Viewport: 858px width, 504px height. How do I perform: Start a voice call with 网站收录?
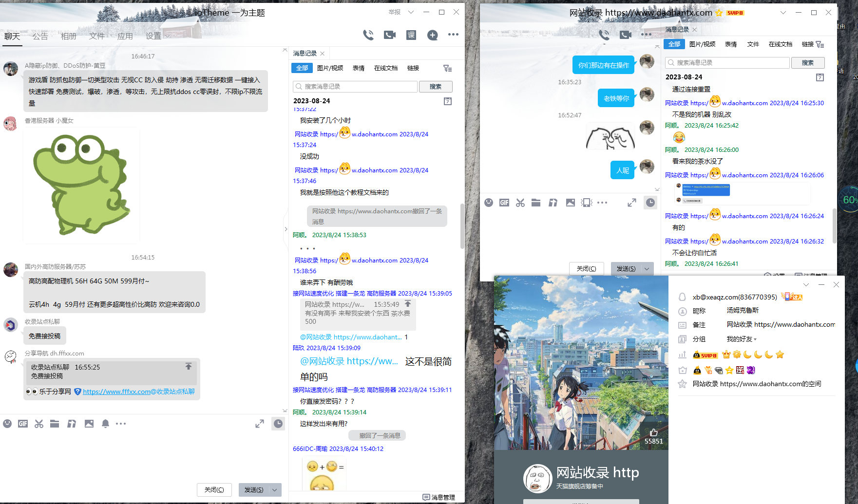click(604, 35)
